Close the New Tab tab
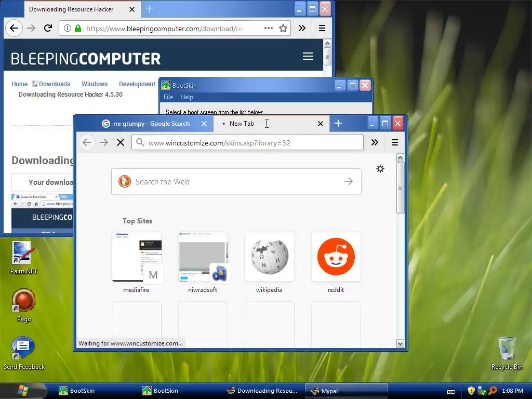This screenshot has width=532, height=399. (320, 124)
